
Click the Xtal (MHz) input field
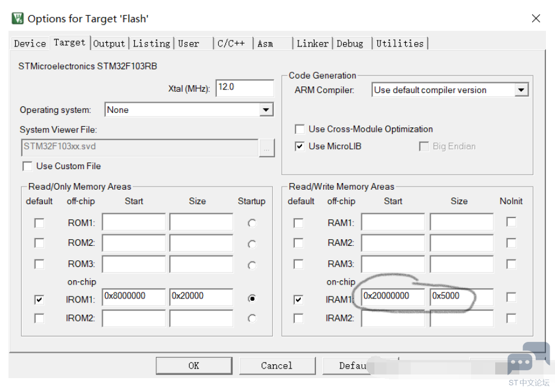(x=244, y=88)
